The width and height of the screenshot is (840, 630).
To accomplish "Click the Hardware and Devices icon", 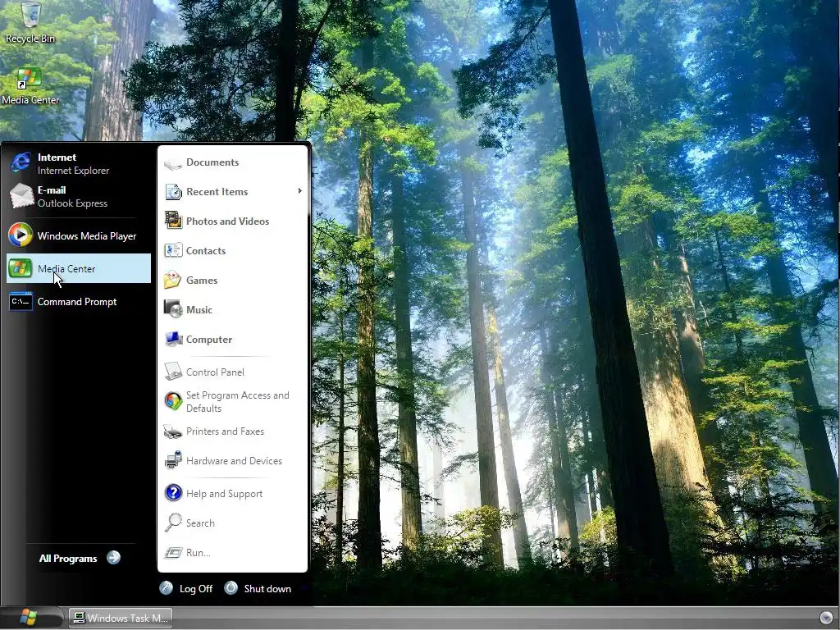I will click(173, 460).
